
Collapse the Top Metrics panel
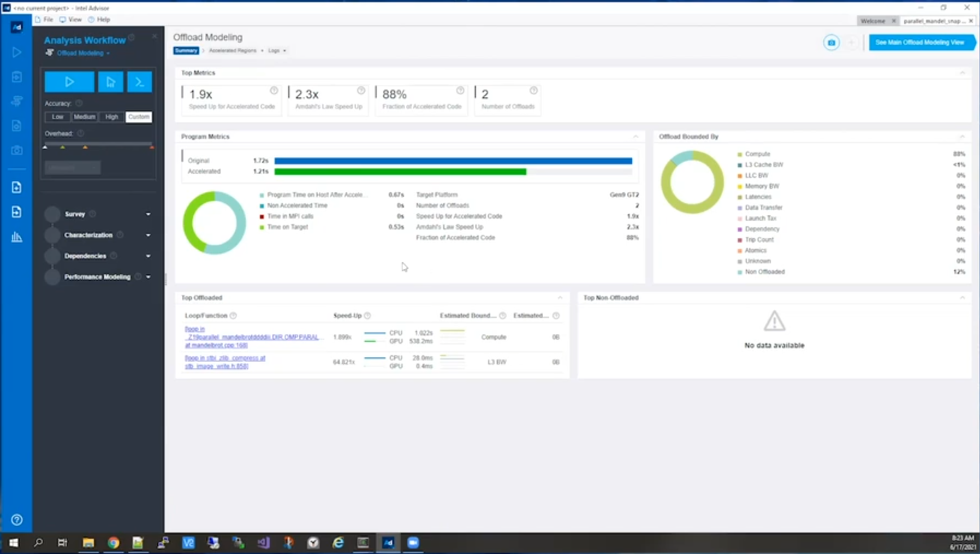[962, 73]
